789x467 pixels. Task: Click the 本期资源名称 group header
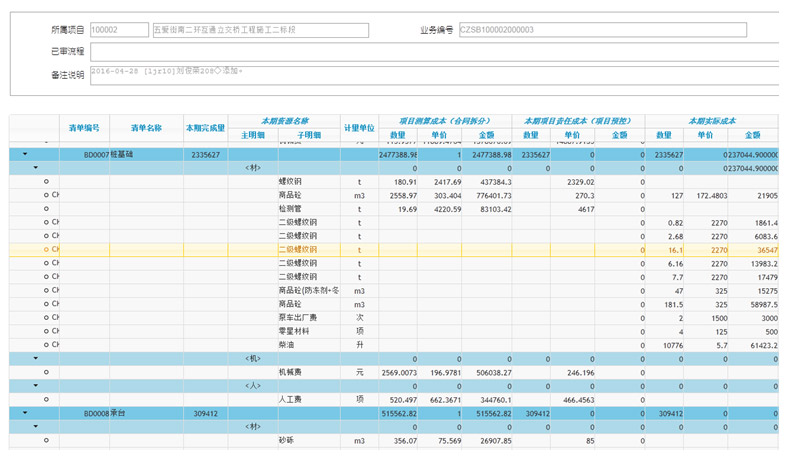pyautogui.click(x=284, y=121)
